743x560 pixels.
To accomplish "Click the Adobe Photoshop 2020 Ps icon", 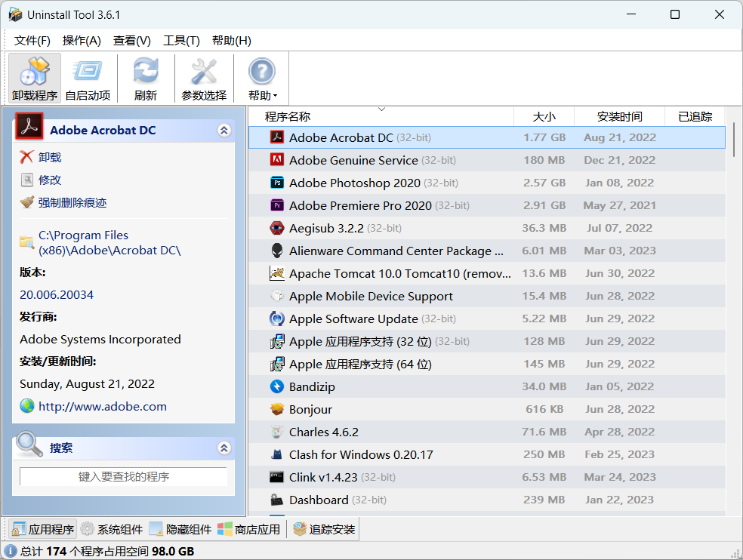I will 276,183.
